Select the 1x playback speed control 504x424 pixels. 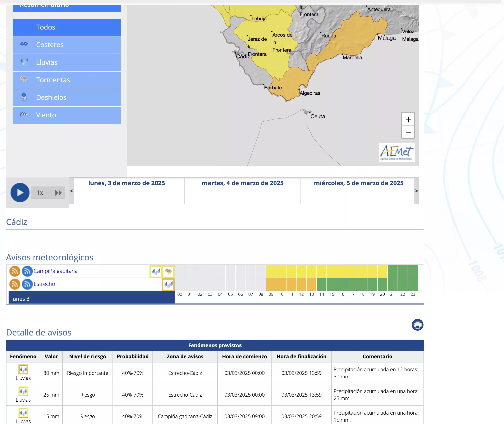pos(40,193)
